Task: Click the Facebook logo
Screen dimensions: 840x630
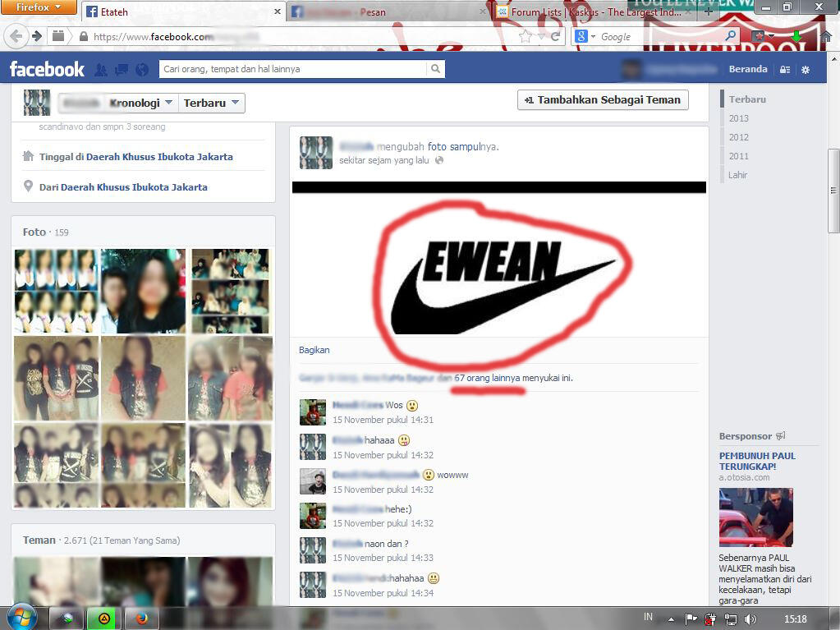Action: point(47,69)
